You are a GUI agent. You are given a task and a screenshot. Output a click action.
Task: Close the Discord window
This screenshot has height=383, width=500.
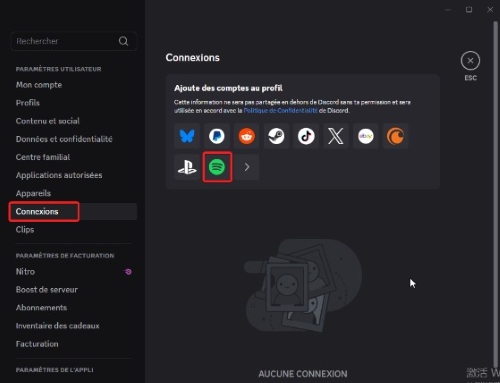tap(490, 10)
